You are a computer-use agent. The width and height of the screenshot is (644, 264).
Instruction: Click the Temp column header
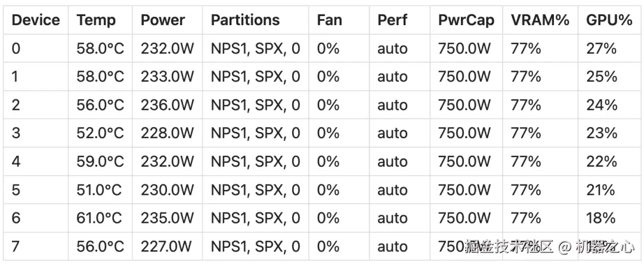(95, 20)
